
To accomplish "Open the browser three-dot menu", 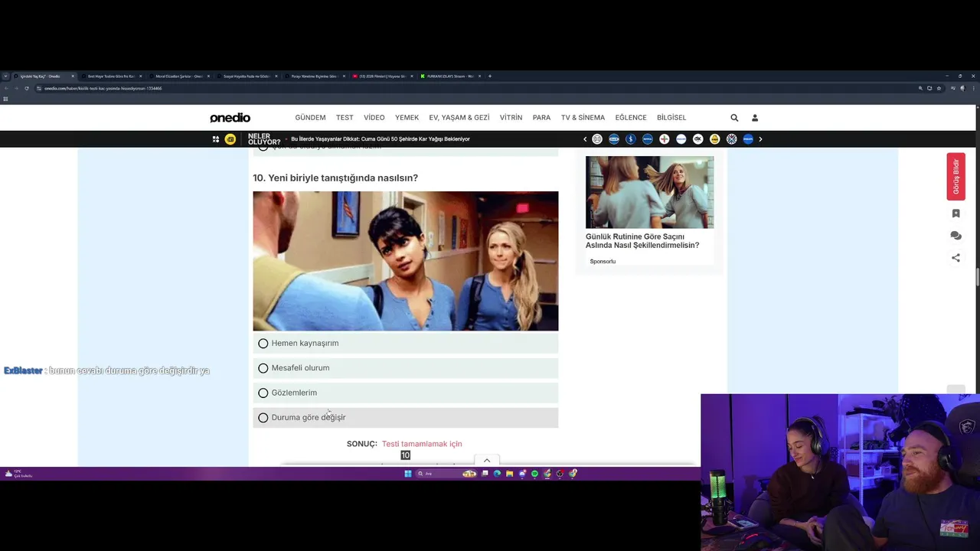I will point(975,88).
